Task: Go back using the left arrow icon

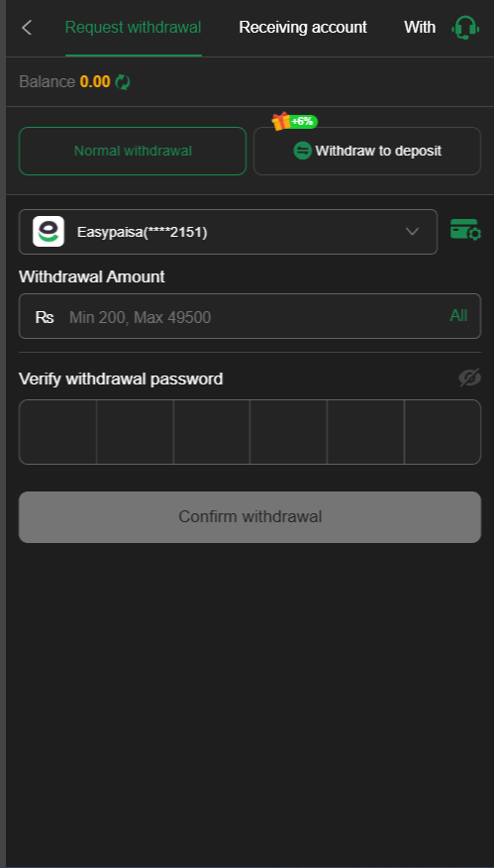Action: [27, 27]
